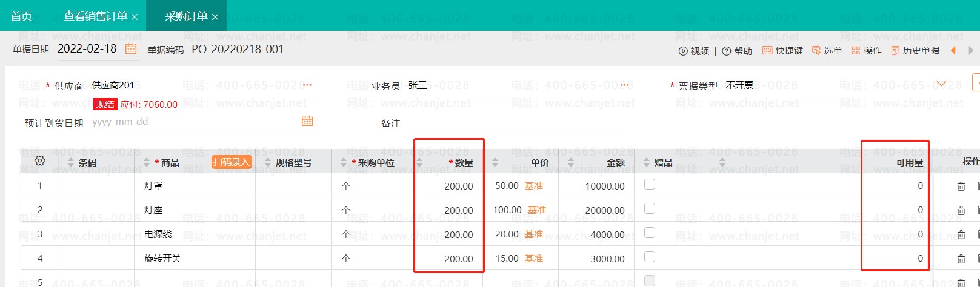Sort by 商品 column

click(147, 162)
